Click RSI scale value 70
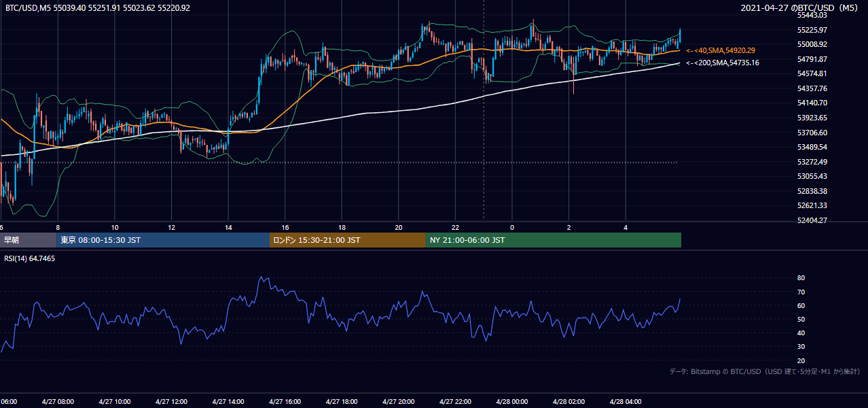 (801, 292)
